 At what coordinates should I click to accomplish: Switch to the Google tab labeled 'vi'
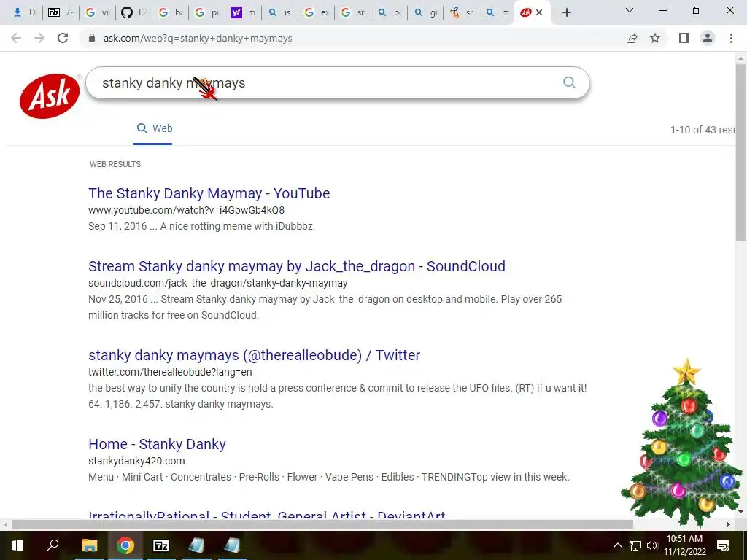tap(97, 13)
